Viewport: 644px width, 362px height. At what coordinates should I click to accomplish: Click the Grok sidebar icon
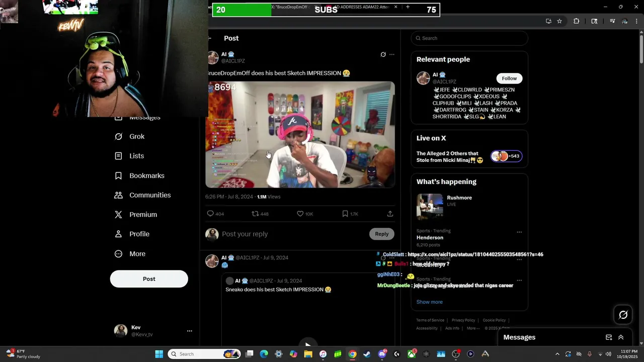(x=118, y=136)
